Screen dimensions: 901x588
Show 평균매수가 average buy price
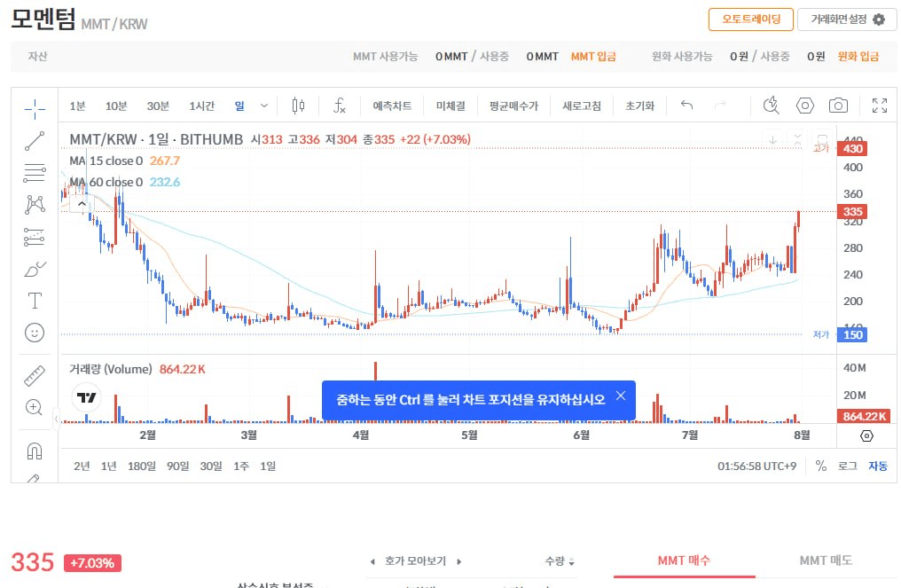click(513, 106)
